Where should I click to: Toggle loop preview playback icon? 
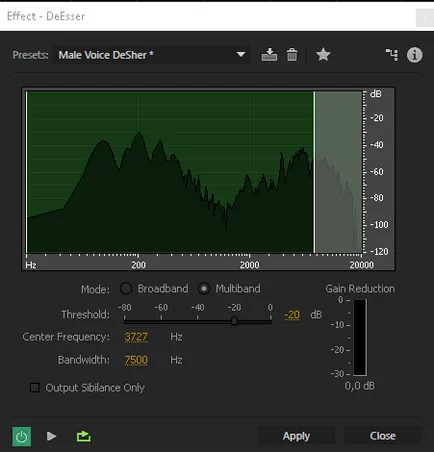tap(83, 436)
